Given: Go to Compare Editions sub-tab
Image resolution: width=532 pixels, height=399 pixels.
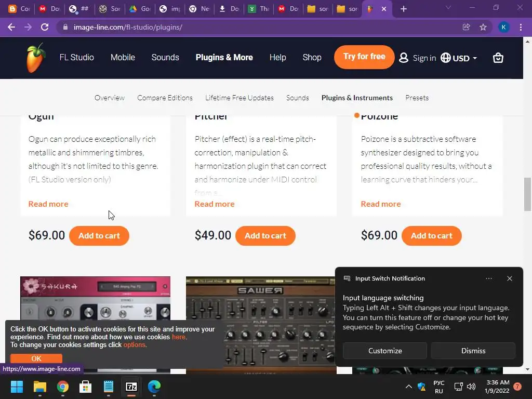Looking at the screenshot, I should 165,98.
